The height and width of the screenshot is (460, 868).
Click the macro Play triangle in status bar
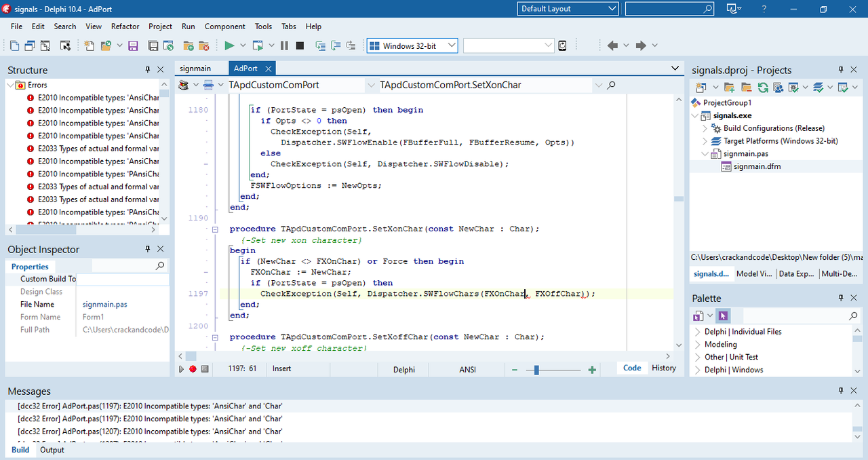(x=181, y=368)
